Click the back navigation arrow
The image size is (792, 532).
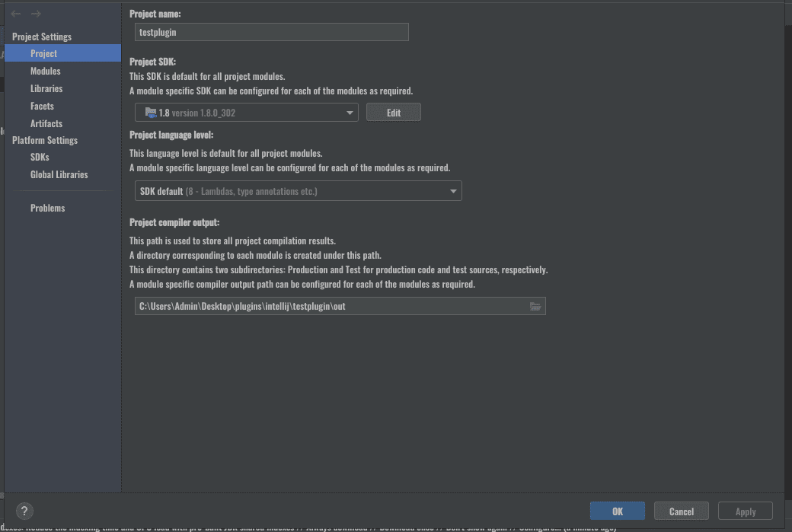click(16, 14)
